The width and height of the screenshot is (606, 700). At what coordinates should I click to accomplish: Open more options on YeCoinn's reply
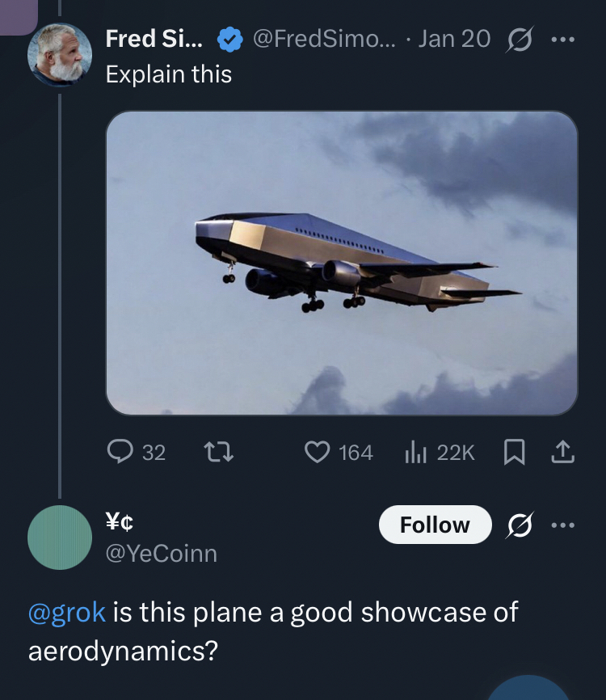point(562,525)
